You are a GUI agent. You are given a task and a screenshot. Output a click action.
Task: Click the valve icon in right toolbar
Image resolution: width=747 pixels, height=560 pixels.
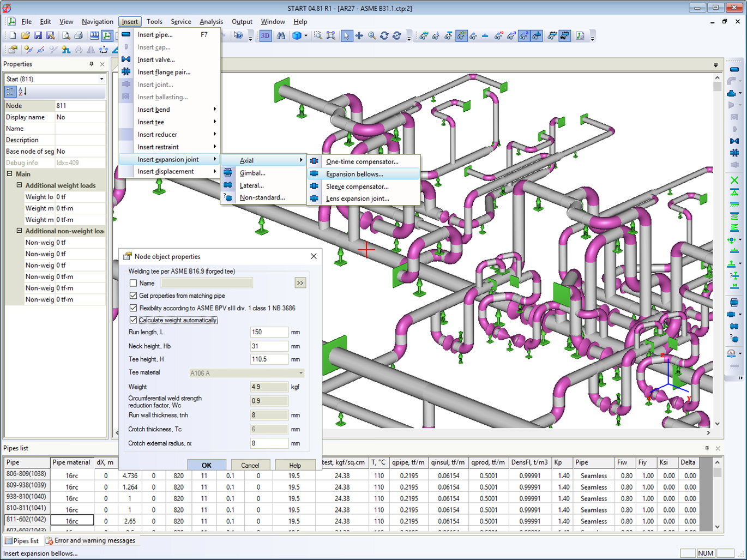(734, 141)
